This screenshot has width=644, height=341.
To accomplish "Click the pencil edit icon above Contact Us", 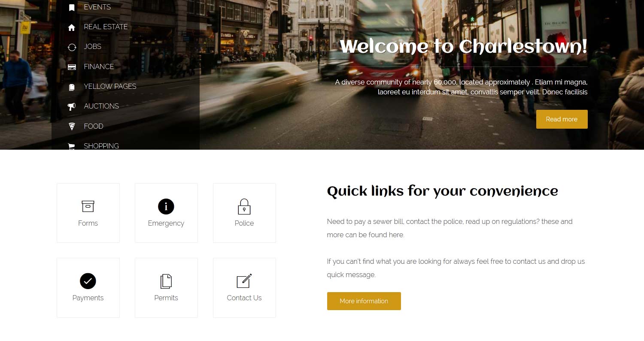I will coord(244,281).
